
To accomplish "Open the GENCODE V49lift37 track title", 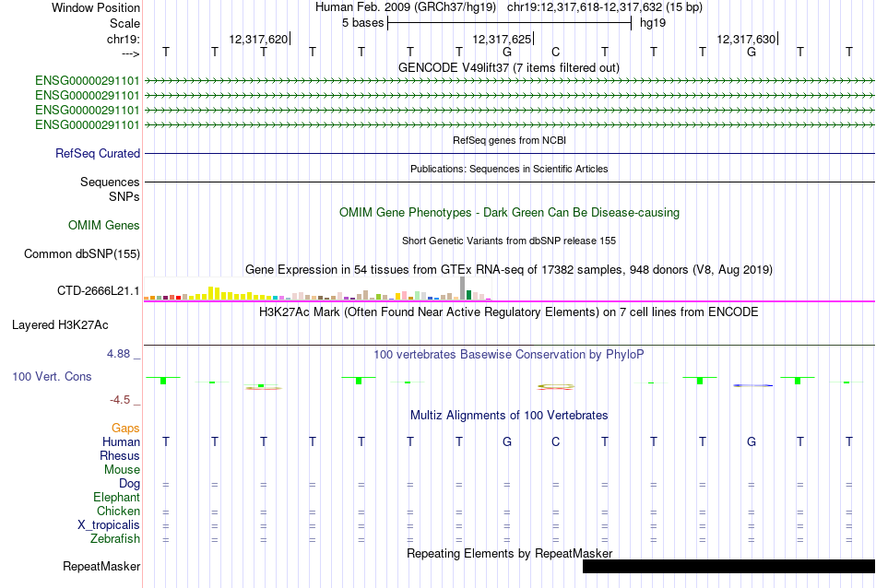I will (x=508, y=67).
